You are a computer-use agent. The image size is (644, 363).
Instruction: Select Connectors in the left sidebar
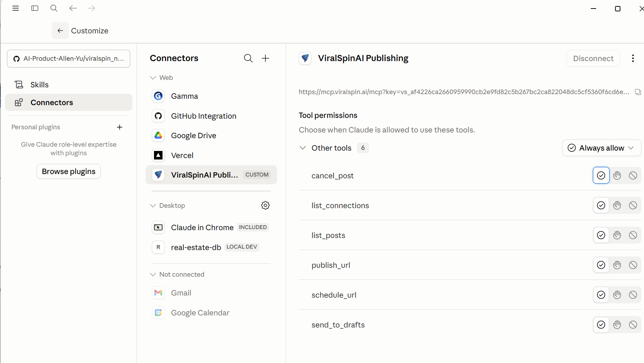tap(68, 102)
